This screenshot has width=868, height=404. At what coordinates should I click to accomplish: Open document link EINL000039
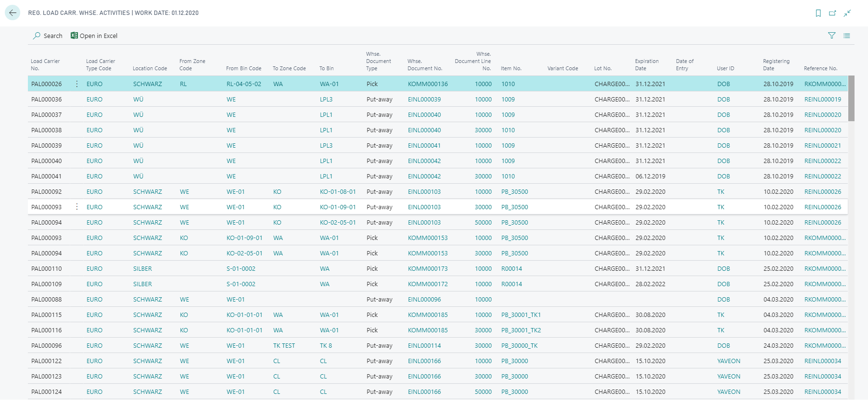click(x=424, y=100)
